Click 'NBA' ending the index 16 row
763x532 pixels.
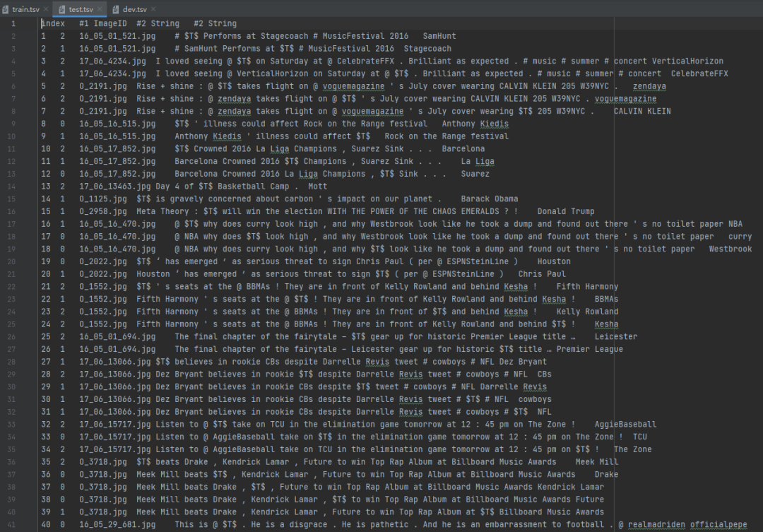[x=735, y=224]
